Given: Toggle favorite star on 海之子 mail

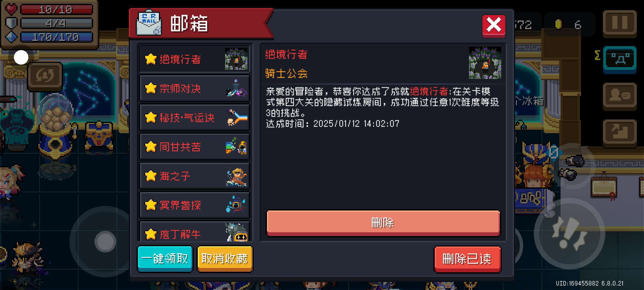Looking at the screenshot, I should pos(151,176).
